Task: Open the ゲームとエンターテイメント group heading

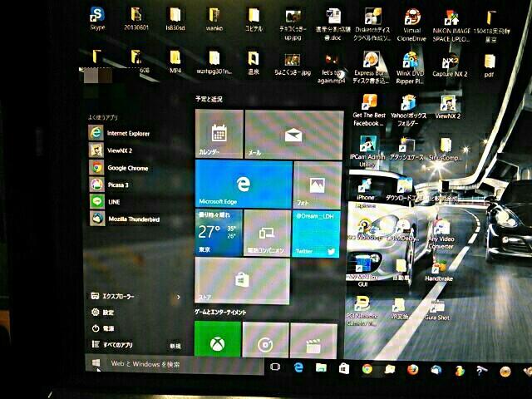Action: pos(219,312)
